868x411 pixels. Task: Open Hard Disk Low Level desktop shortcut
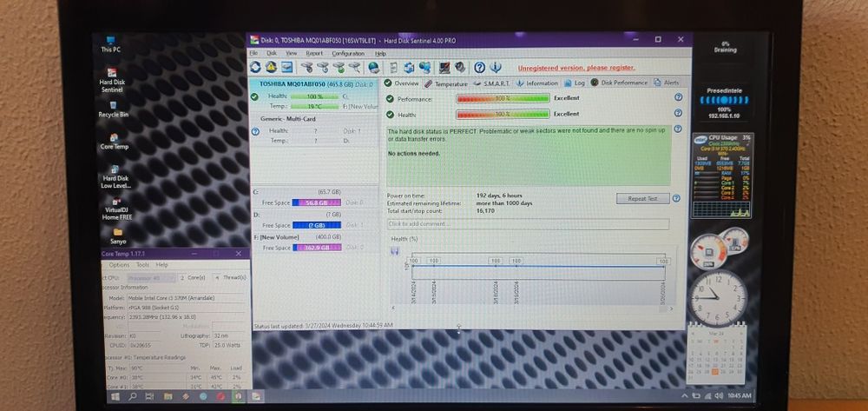point(115,176)
